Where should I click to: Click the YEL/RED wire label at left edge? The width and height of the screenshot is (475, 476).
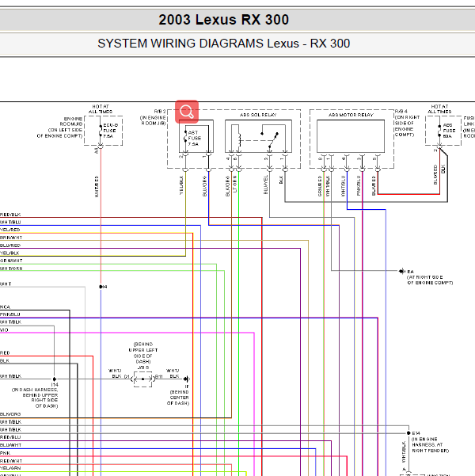(x=10, y=230)
